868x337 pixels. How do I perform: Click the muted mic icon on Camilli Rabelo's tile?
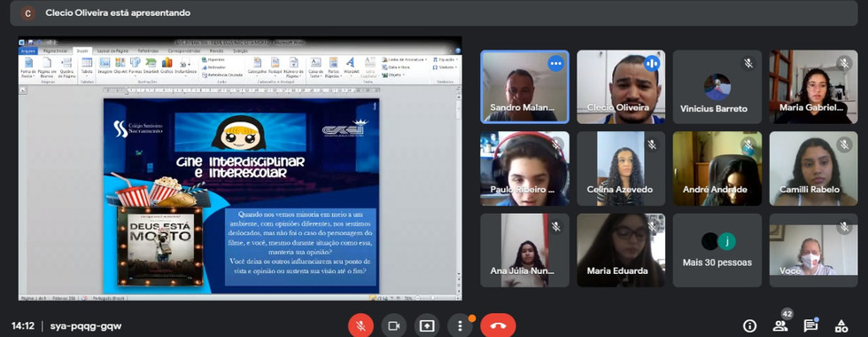coord(844,145)
